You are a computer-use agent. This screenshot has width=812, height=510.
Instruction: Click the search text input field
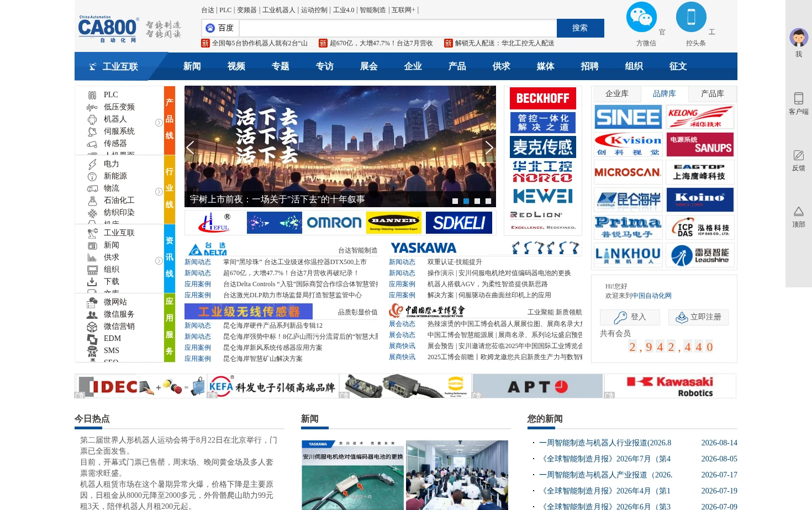pyautogui.click(x=398, y=28)
